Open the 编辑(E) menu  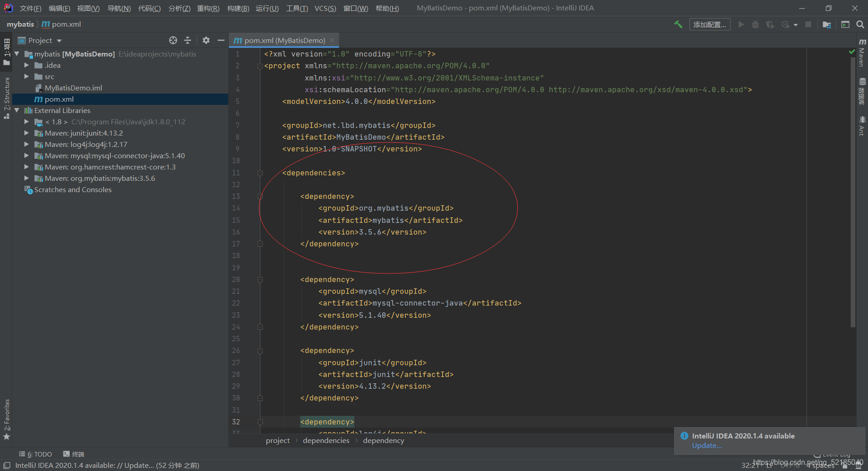[x=60, y=8]
